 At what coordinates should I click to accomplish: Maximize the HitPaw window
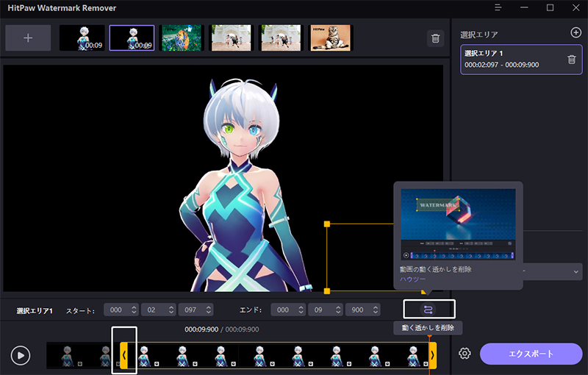(x=550, y=7)
